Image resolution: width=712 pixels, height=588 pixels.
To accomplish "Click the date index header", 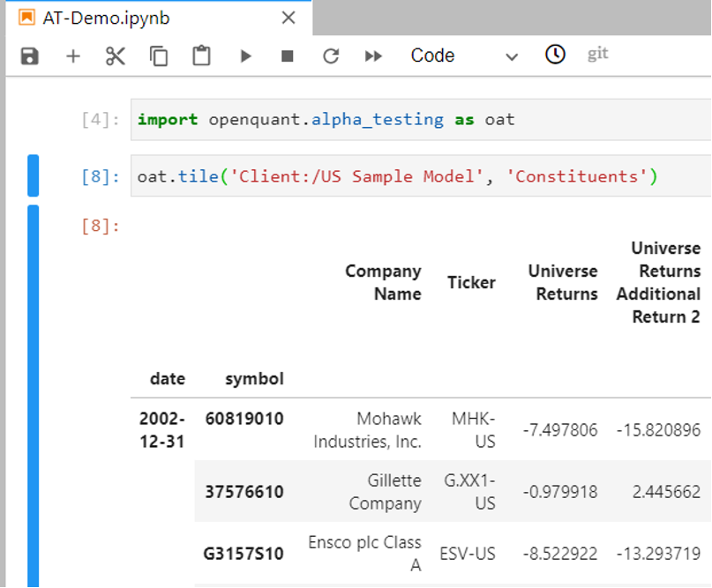I will tap(168, 378).
